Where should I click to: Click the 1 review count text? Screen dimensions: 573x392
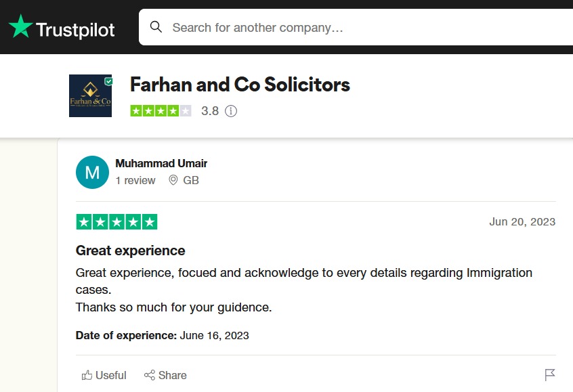click(135, 181)
